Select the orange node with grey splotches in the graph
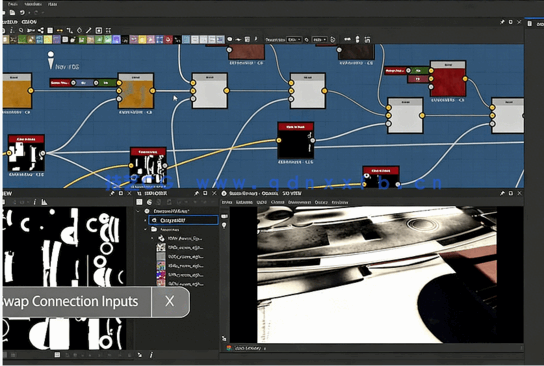The height and width of the screenshot is (366, 544). tap(136, 91)
